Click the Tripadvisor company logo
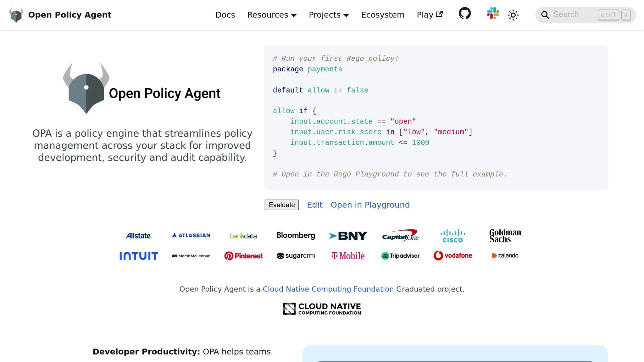 (x=400, y=255)
